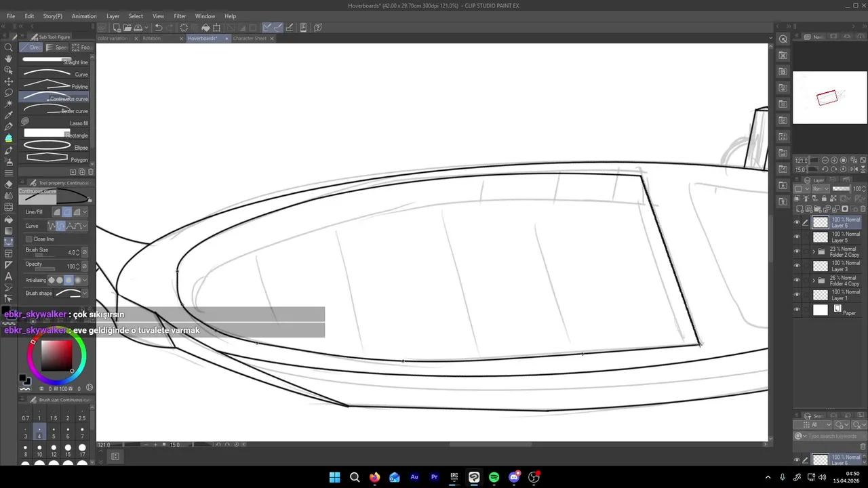Open the Windows system tray hidden icons chevron

(x=768, y=477)
